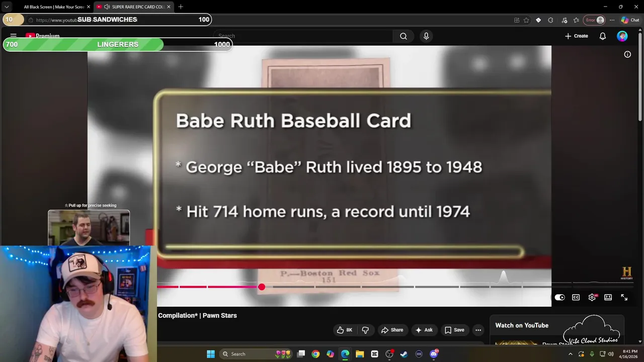Open player settings gear
Viewport: 644px width, 362px height.
click(x=592, y=298)
